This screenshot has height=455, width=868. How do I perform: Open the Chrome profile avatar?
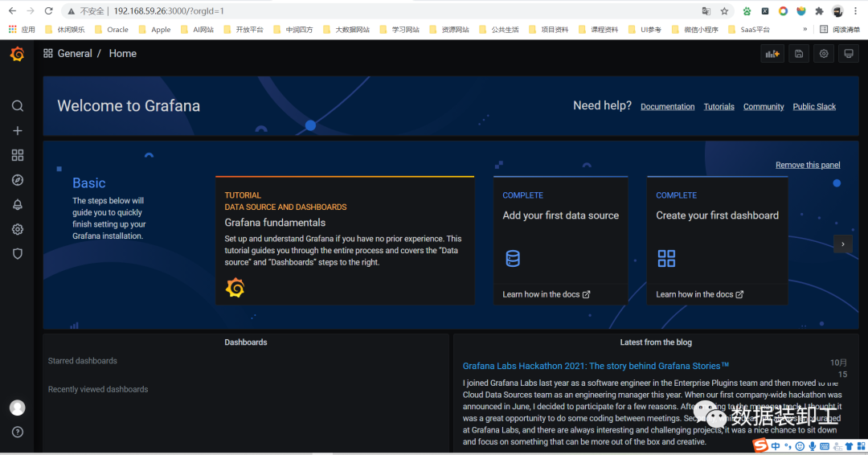(x=837, y=11)
